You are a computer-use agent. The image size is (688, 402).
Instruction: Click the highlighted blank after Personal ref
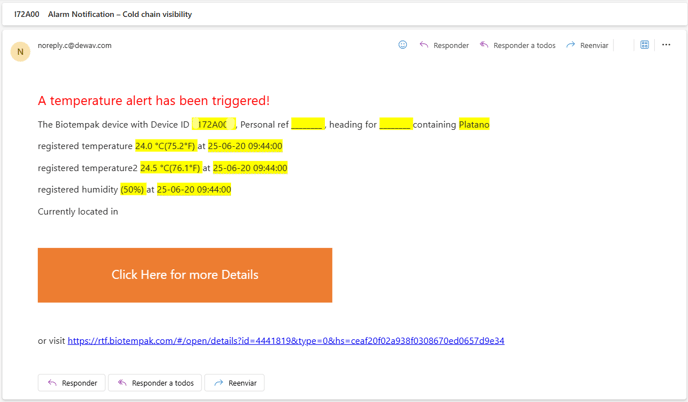click(308, 125)
